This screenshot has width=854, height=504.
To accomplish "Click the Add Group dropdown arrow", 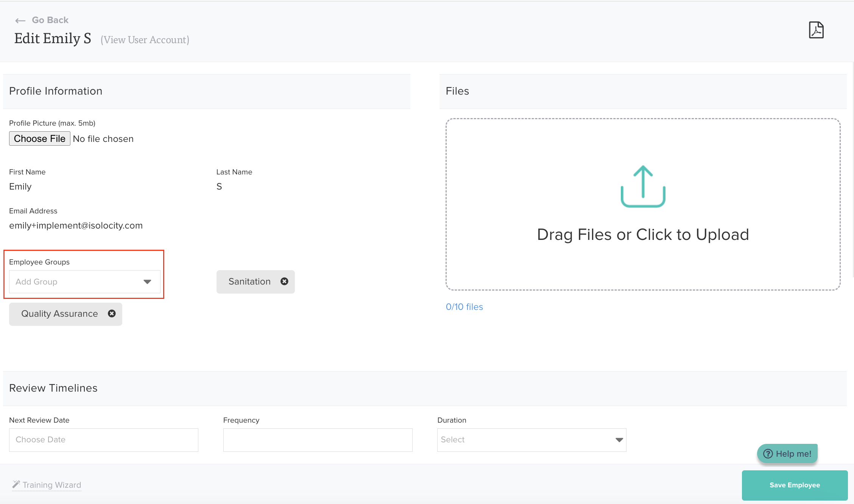I will pyautogui.click(x=147, y=282).
